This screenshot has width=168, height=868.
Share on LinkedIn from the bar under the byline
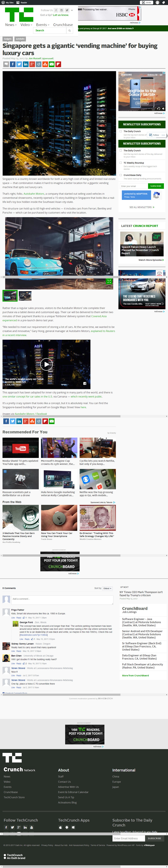tap(26, 64)
